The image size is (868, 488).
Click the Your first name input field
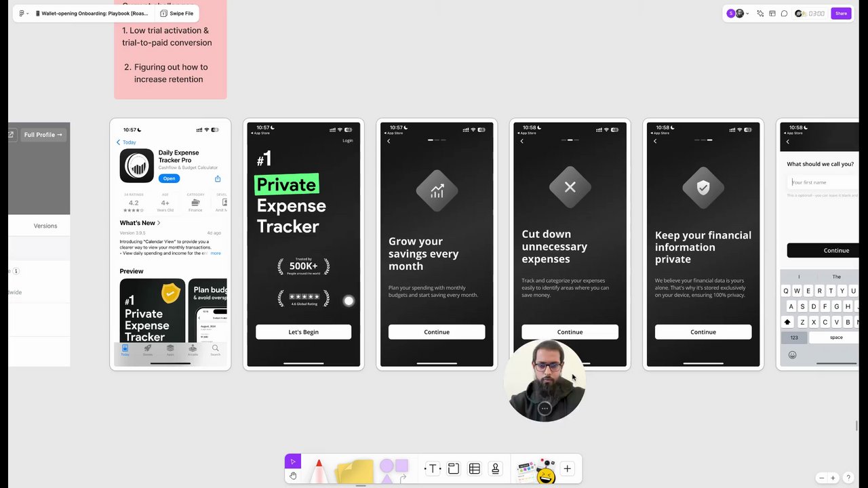pos(823,182)
